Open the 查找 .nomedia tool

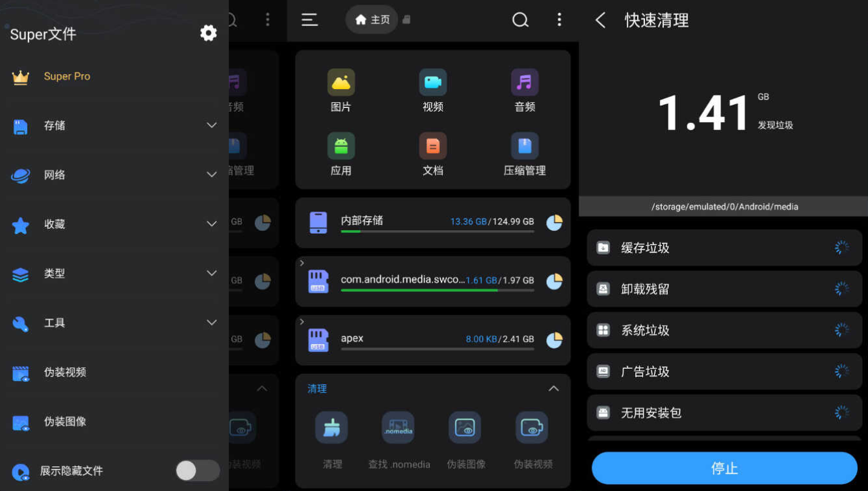[x=399, y=440]
